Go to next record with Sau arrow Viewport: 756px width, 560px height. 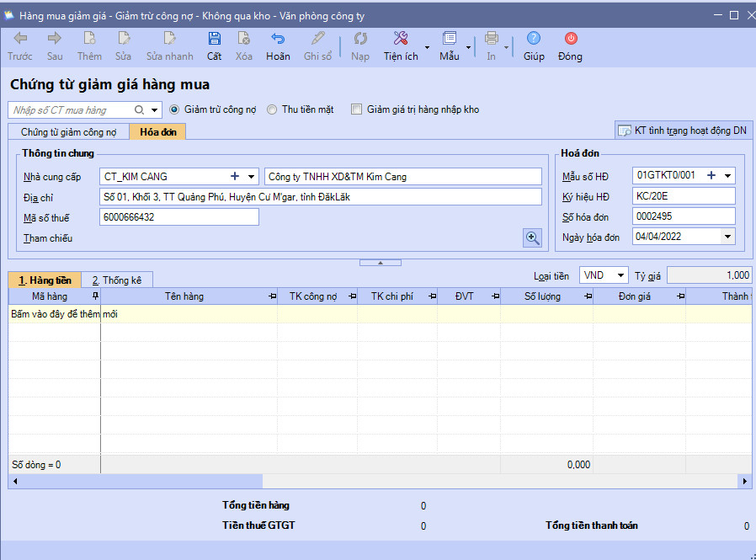click(x=55, y=38)
